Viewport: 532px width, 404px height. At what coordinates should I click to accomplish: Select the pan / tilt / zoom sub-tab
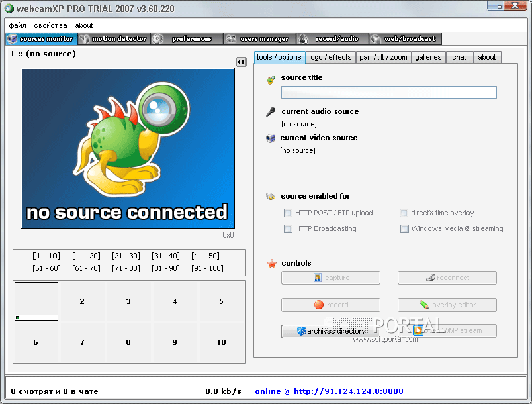pyautogui.click(x=383, y=58)
